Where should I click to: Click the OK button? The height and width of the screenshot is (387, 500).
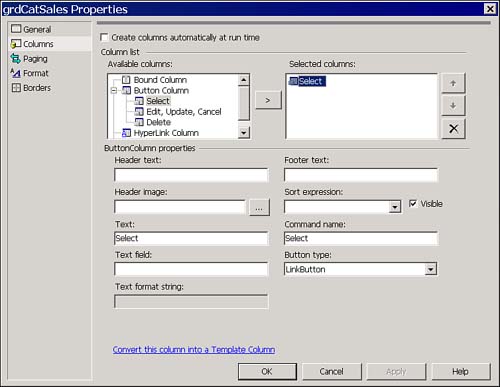click(x=267, y=371)
